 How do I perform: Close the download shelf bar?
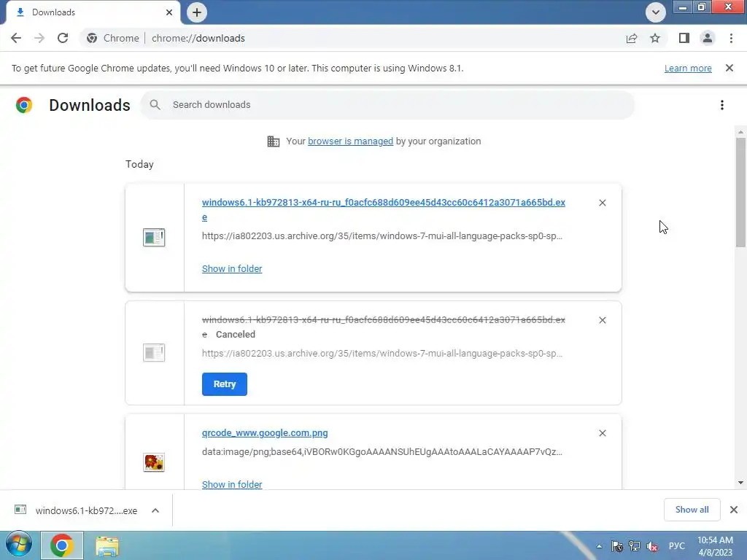(734, 510)
